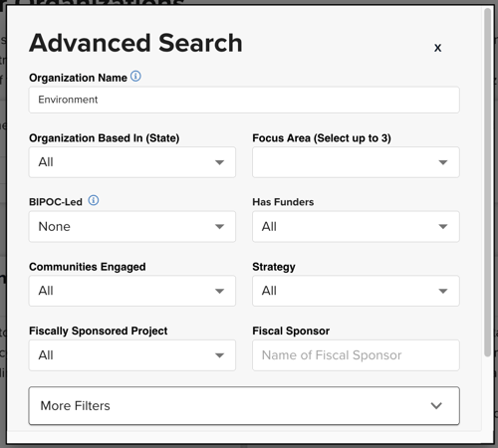
Task: Click the Organization Name input field
Action: coord(244,100)
